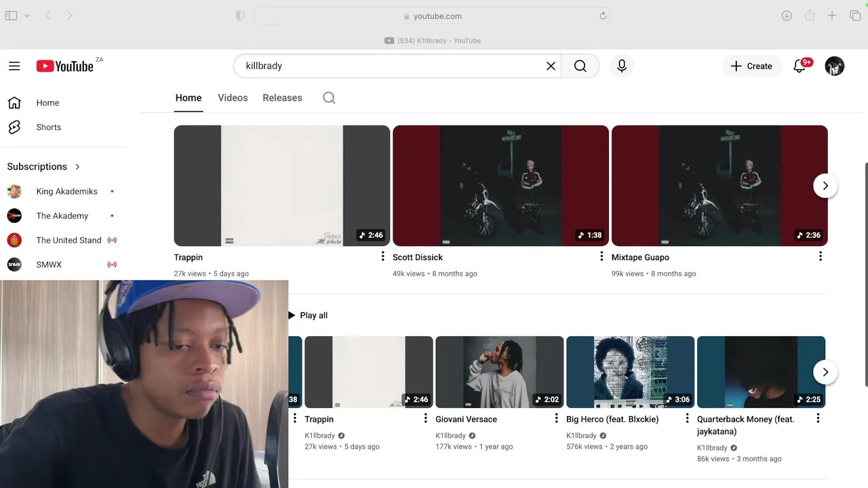Show Safari tab overview

coord(855,16)
